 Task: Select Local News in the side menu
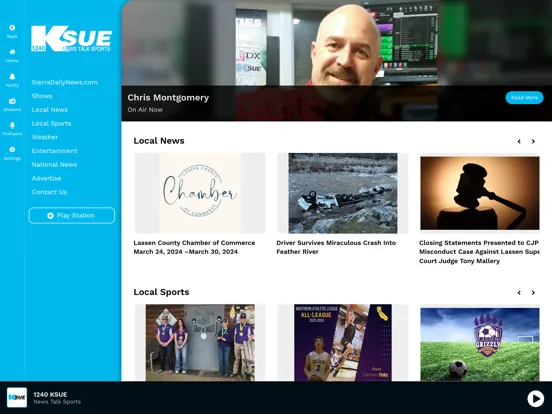50,110
